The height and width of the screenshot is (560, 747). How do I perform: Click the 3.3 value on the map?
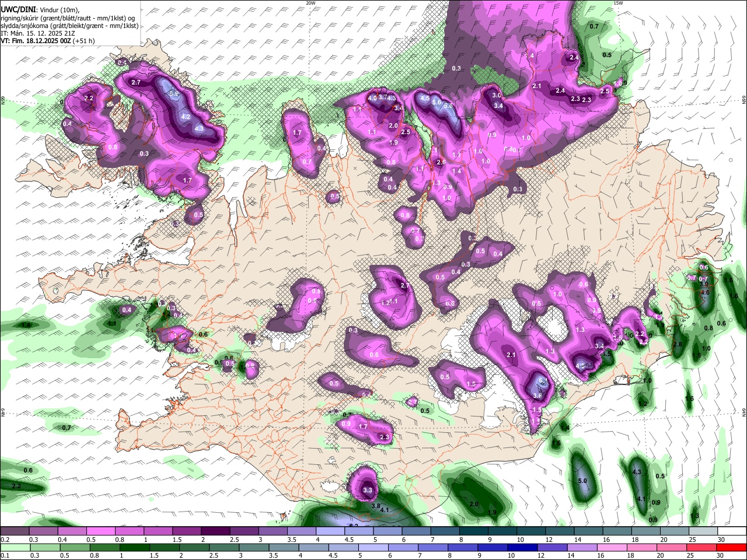[x=368, y=491]
